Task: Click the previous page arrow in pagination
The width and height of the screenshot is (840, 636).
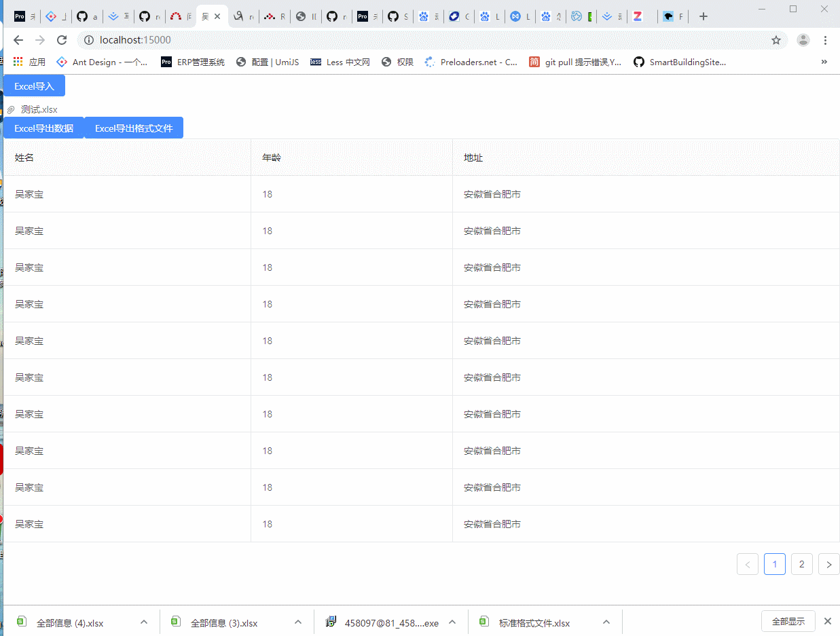Action: pos(748,564)
